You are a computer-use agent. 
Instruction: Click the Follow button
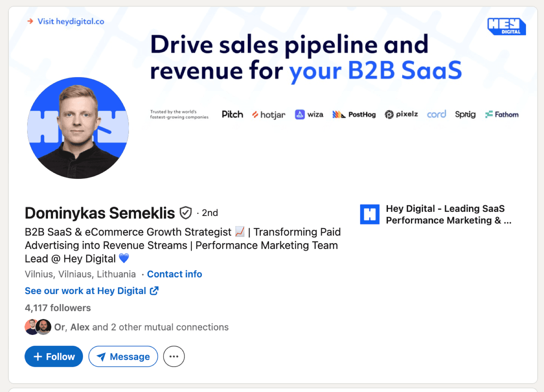point(54,356)
